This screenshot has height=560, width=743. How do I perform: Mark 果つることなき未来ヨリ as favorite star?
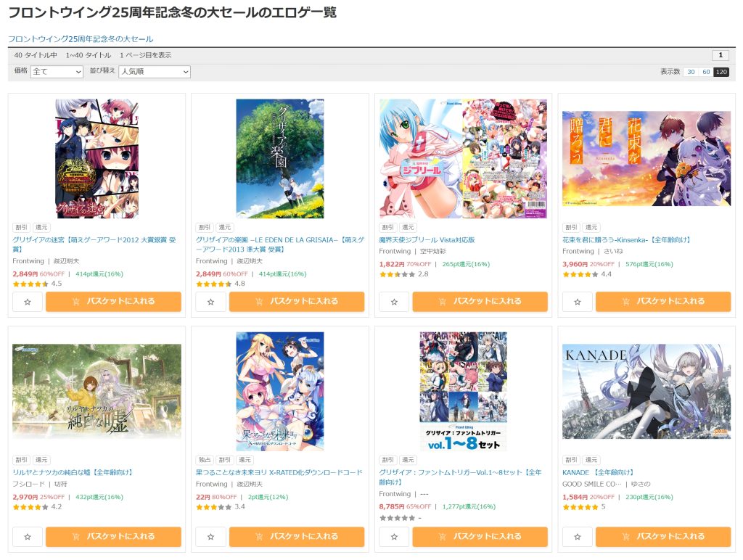point(211,537)
